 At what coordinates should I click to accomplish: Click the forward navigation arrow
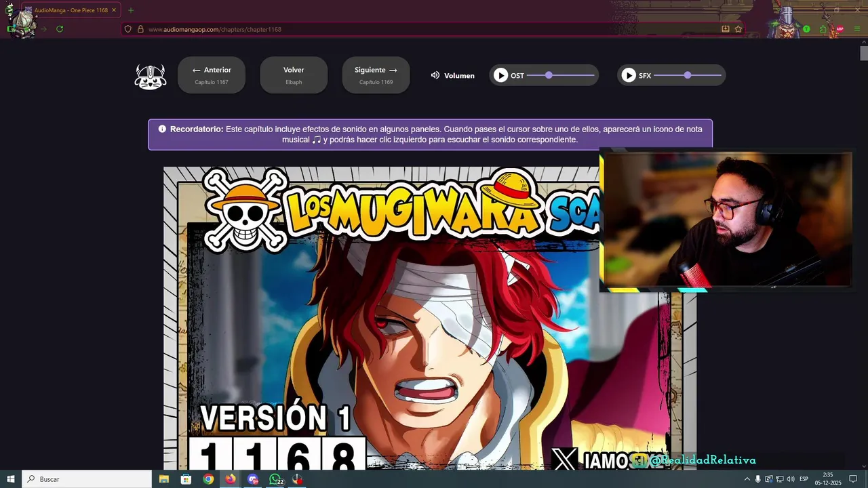coord(43,29)
